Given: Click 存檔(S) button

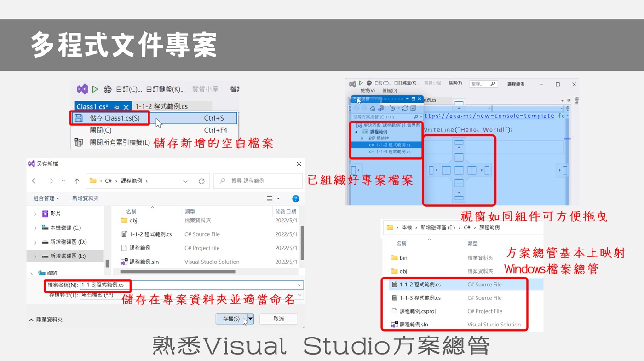Looking at the screenshot, I should click(x=231, y=319).
